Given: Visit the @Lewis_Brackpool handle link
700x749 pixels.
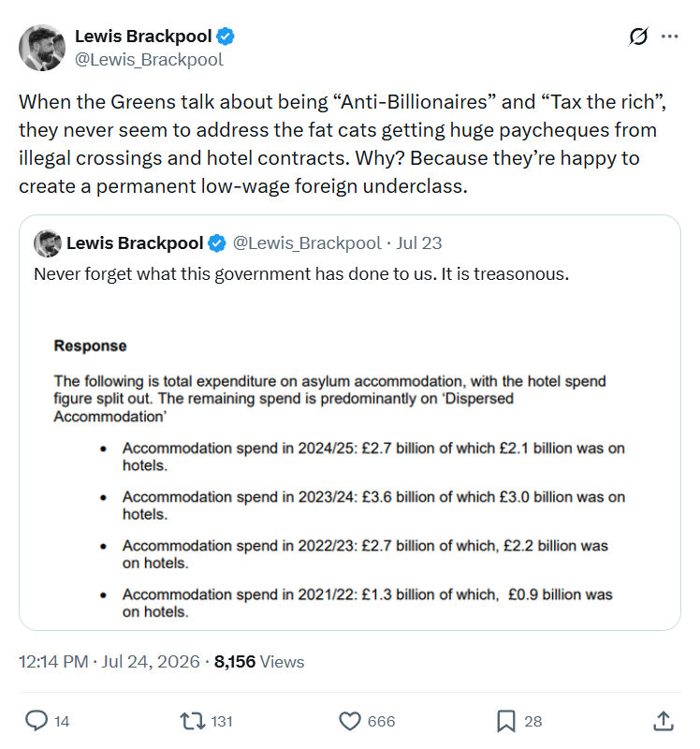Looking at the screenshot, I should click(149, 60).
